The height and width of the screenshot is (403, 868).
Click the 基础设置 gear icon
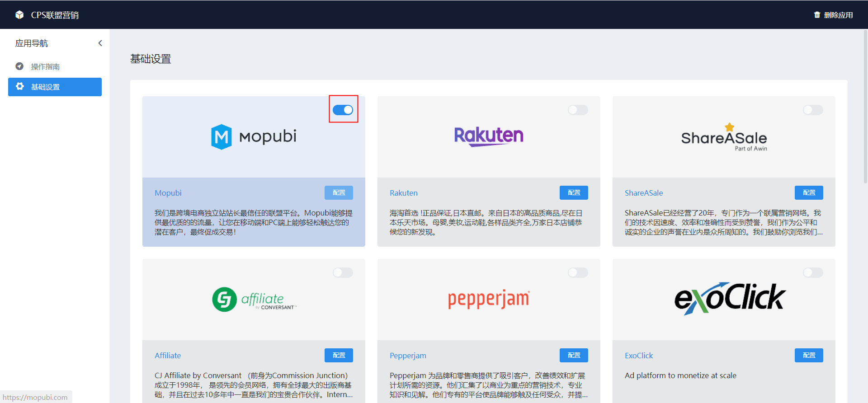pos(20,86)
